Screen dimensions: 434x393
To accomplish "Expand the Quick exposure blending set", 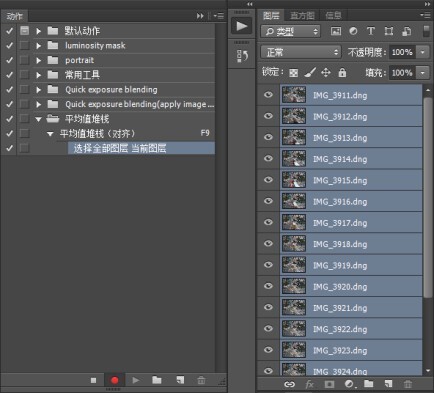I will point(39,90).
